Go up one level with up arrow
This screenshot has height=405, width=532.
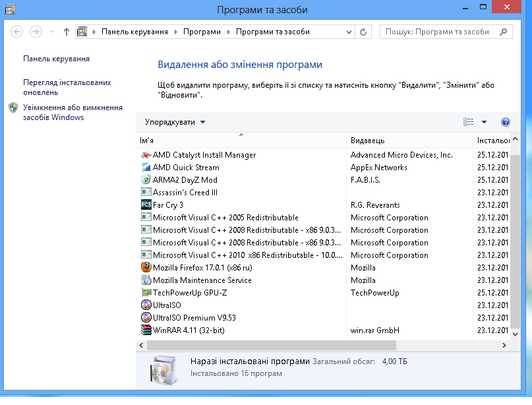(x=67, y=32)
